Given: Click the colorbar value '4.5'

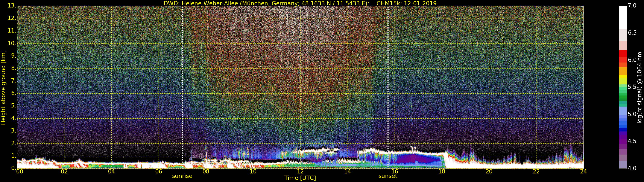Looking at the screenshot, I should (x=632, y=141).
